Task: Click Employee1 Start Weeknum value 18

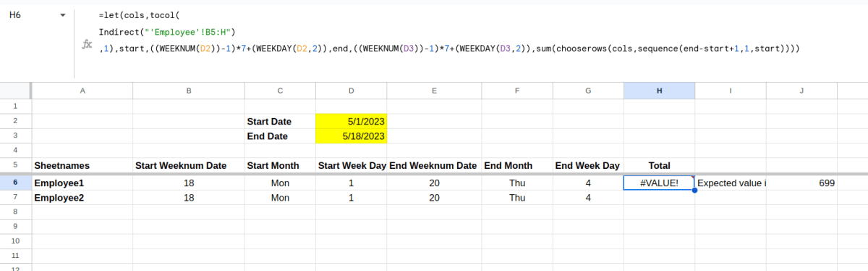Action: 189,183
